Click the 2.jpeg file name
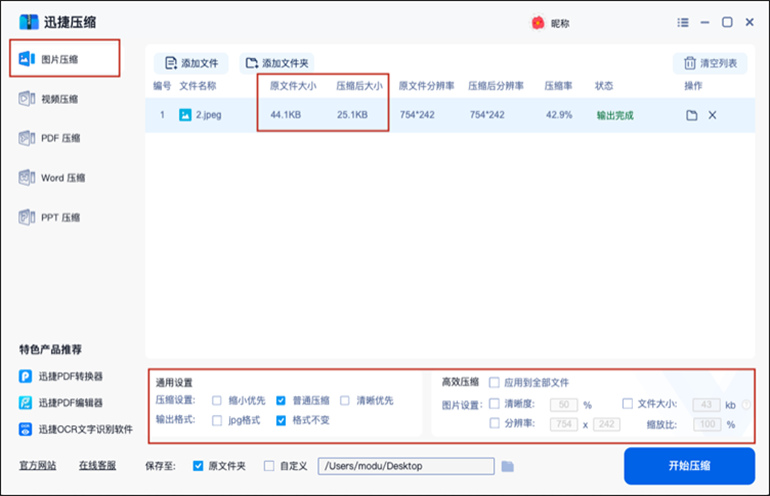The height and width of the screenshot is (496, 770). click(209, 115)
